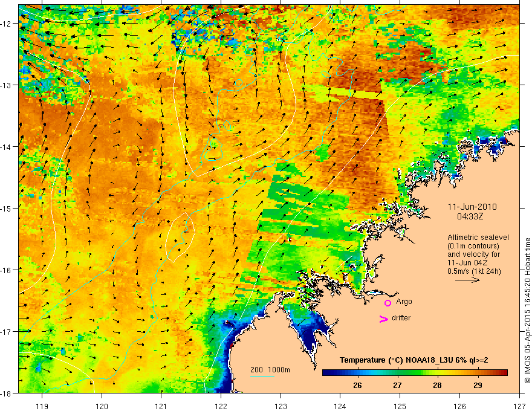Select the '04:33Z' time label
Image resolution: width=532 pixels, height=411 pixels.
click(470, 216)
